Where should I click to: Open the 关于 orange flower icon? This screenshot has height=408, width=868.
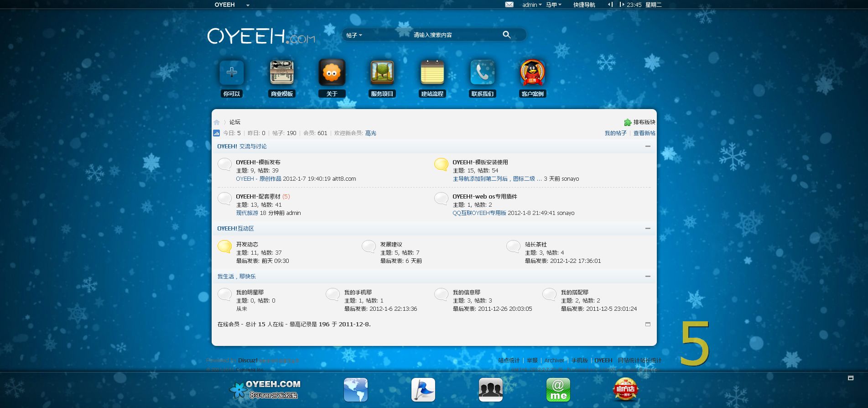click(332, 72)
